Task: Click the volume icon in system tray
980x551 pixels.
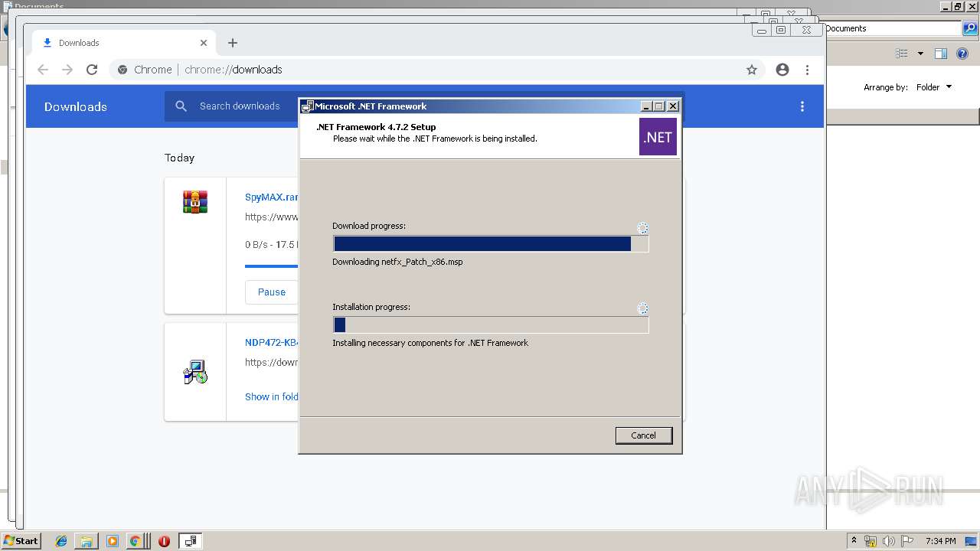Action: (889, 541)
